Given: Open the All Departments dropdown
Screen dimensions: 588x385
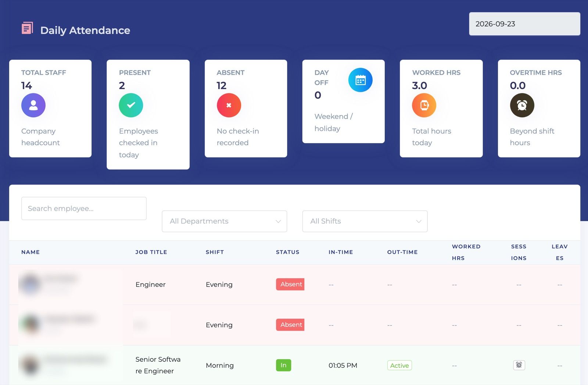Looking at the screenshot, I should 225,221.
